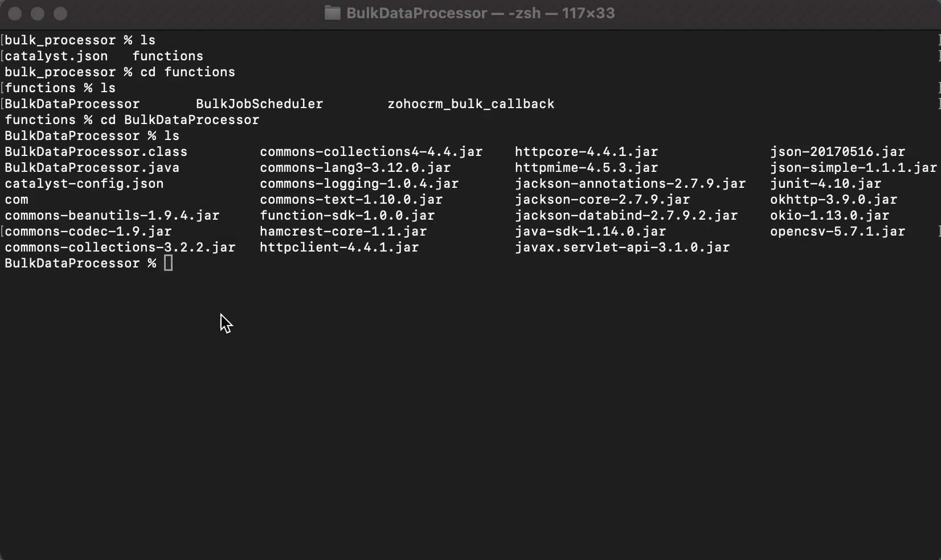941x560 pixels.
Task: Click BulkJobScheduler folder name
Action: (x=259, y=104)
